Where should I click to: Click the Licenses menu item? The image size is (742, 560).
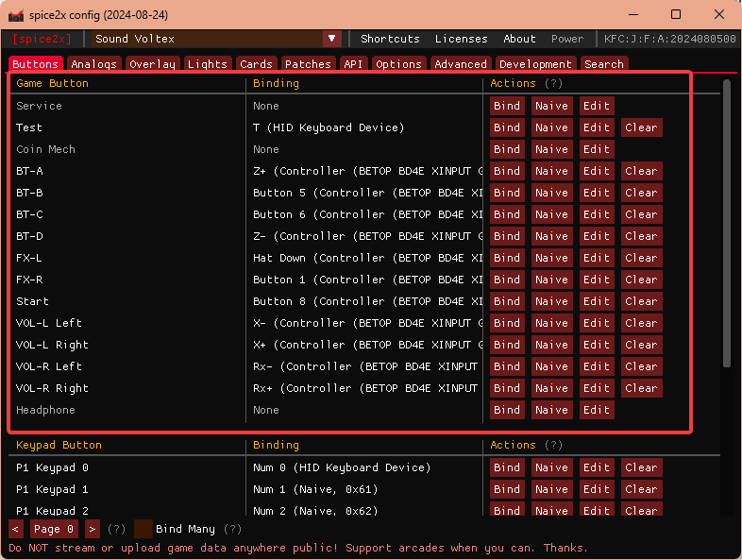(x=462, y=39)
